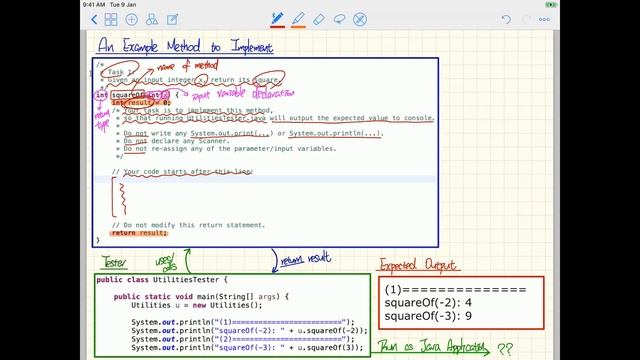Tap the handwritten title 'An Example Method to Implement'

coord(185,46)
